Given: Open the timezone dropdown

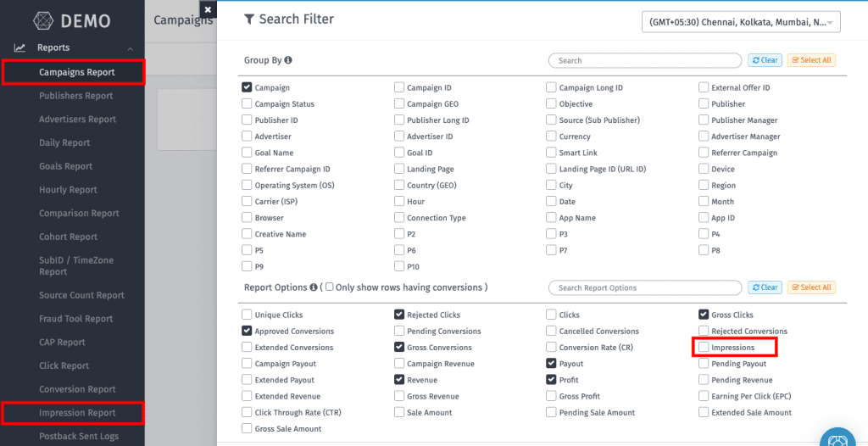Looking at the screenshot, I should click(x=742, y=21).
